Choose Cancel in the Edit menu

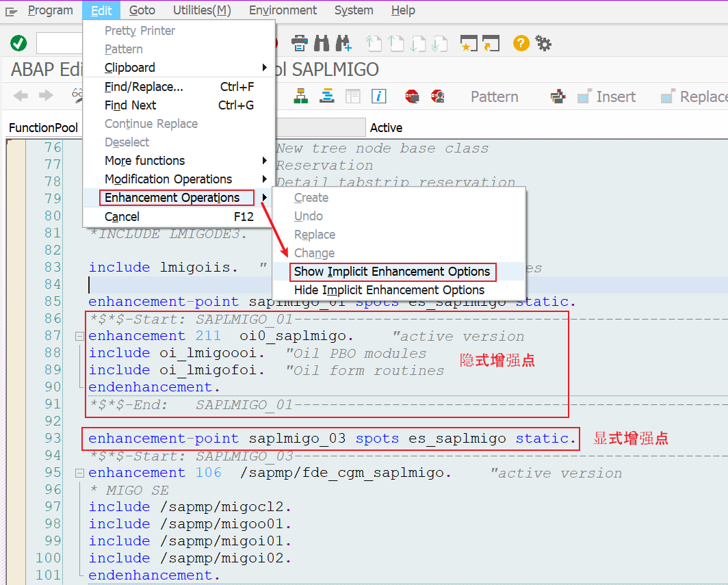179,217
